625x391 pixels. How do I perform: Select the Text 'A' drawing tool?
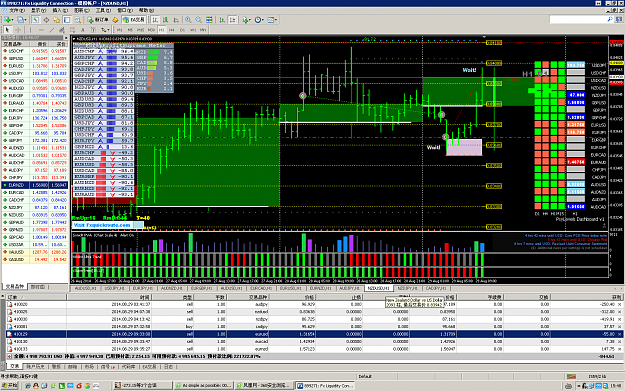pyautogui.click(x=83, y=30)
